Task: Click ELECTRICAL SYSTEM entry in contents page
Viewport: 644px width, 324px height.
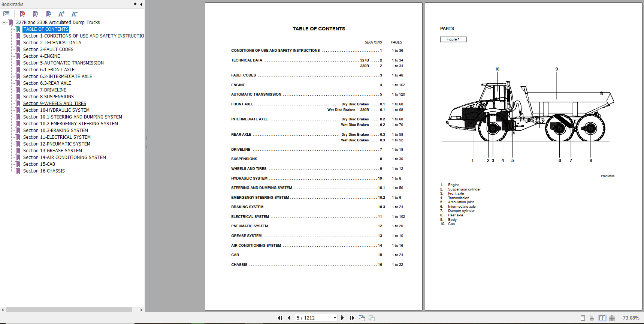Action: tap(250, 217)
